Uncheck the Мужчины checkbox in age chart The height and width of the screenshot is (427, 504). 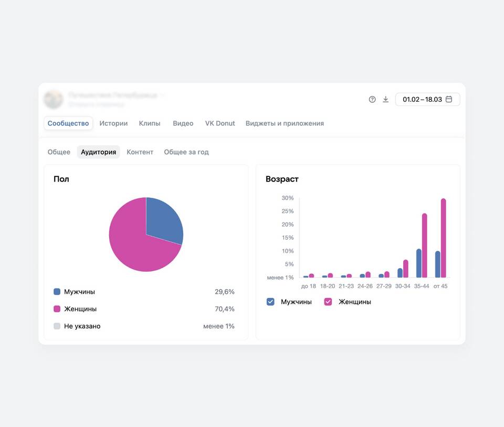click(270, 302)
